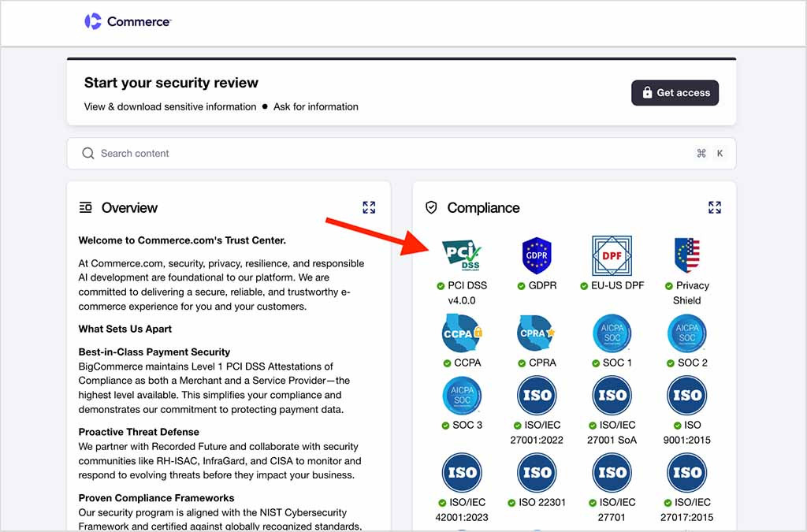Click the GDPR text label
Image resolution: width=807 pixels, height=532 pixels.
tap(542, 285)
